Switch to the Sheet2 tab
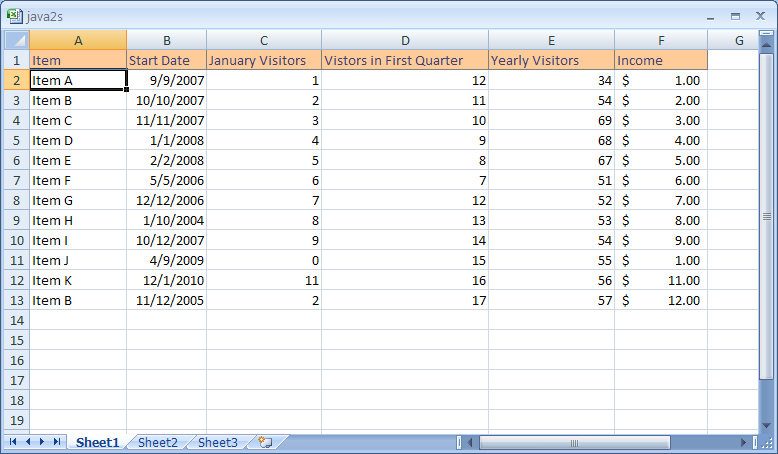This screenshot has width=778, height=454. [x=158, y=442]
